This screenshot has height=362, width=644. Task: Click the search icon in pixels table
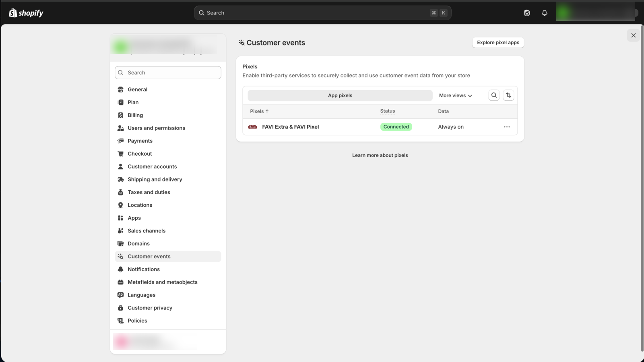[x=494, y=95]
